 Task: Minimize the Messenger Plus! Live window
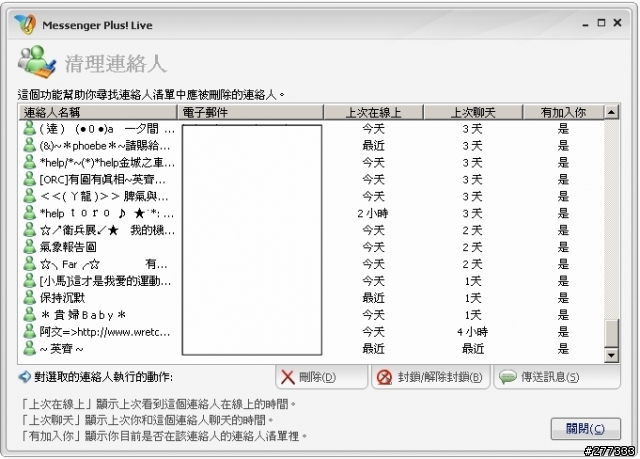(585, 24)
